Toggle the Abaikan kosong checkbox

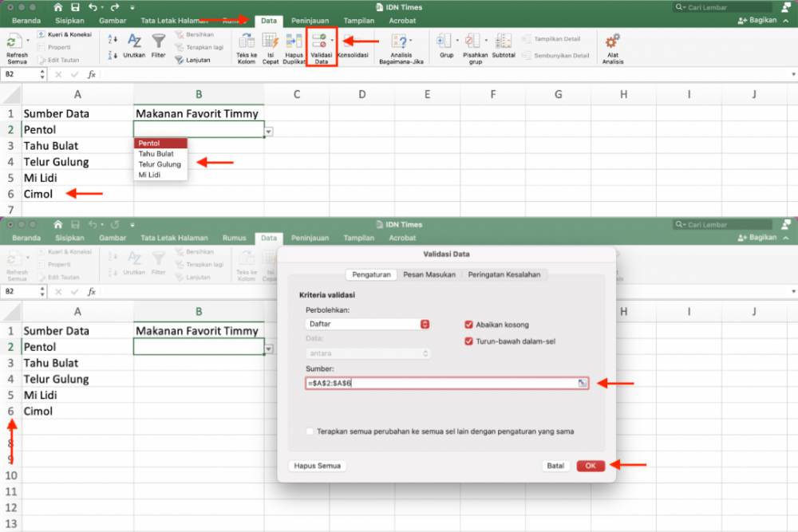coord(468,325)
